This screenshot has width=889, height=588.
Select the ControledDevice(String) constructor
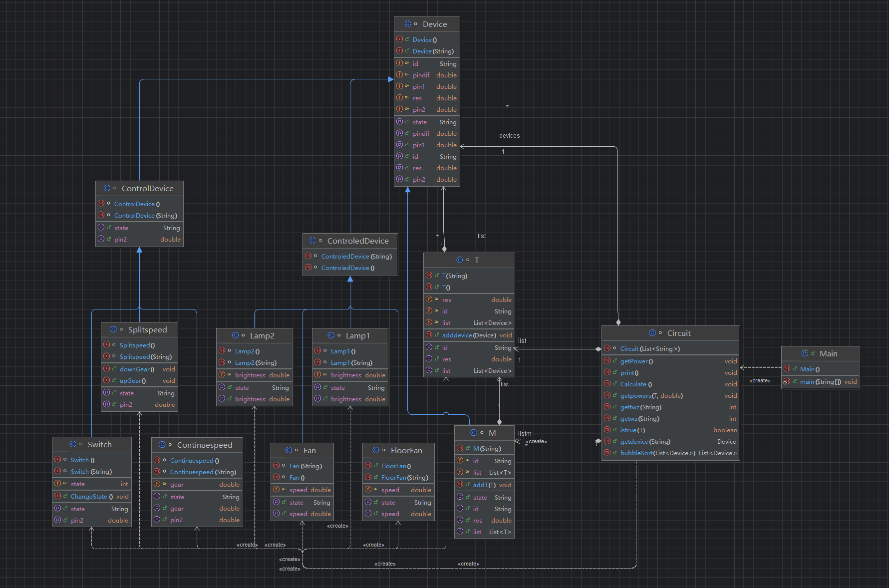(350, 256)
